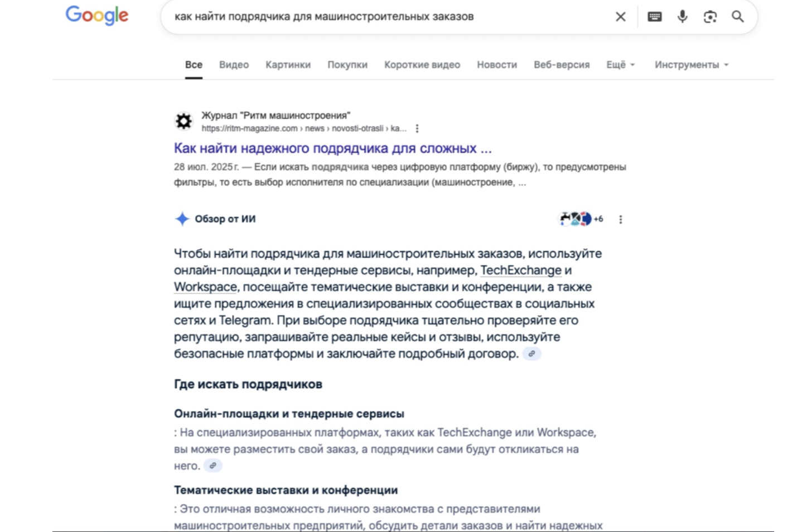Open the Новости tab
This screenshot has height=532, width=802.
[497, 65]
